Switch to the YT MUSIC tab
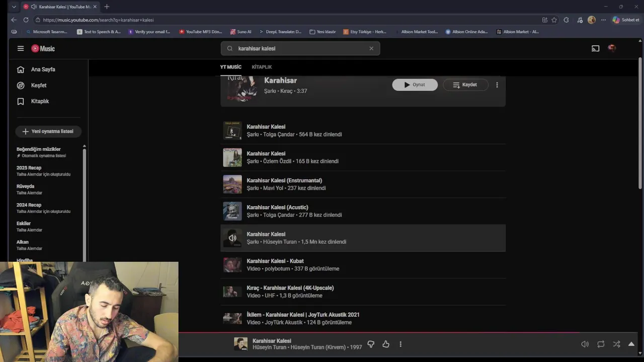 coord(231,67)
